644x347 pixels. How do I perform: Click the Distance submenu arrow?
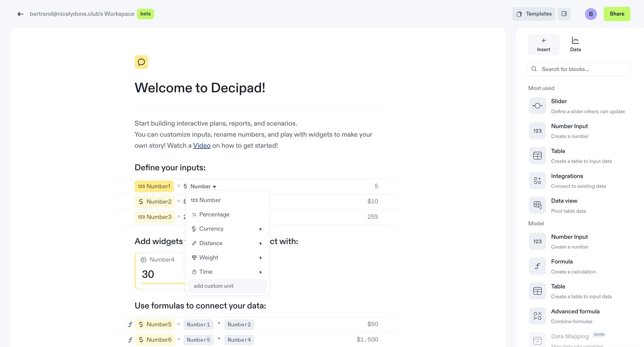261,243
